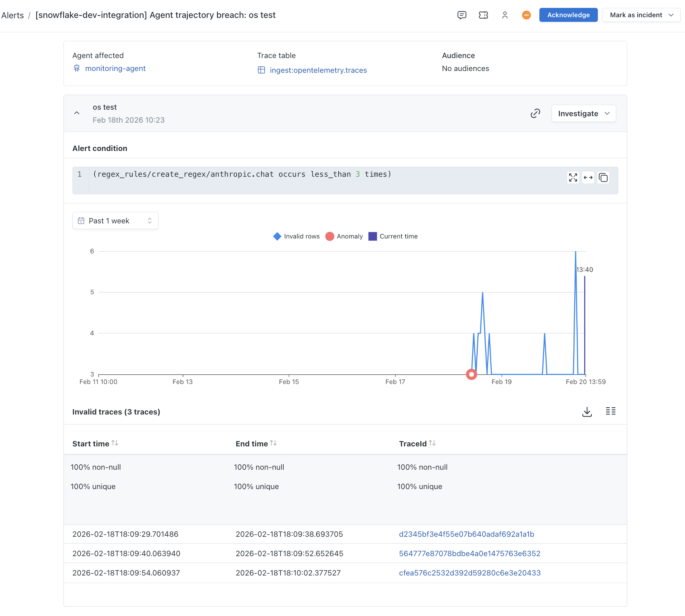Sort by TraceId column

[432, 443]
